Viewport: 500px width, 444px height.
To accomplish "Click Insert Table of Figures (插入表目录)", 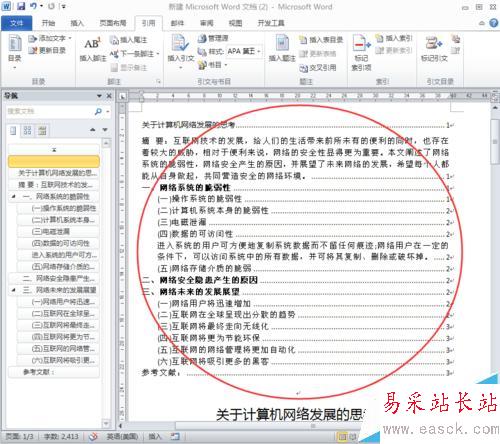I will [x=321, y=40].
